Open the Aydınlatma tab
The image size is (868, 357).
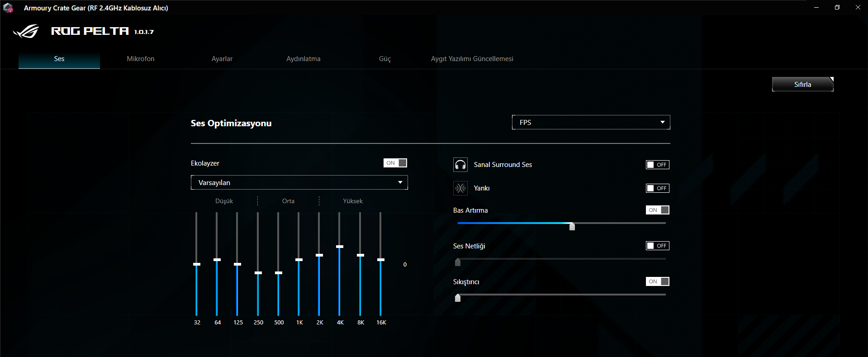click(304, 59)
